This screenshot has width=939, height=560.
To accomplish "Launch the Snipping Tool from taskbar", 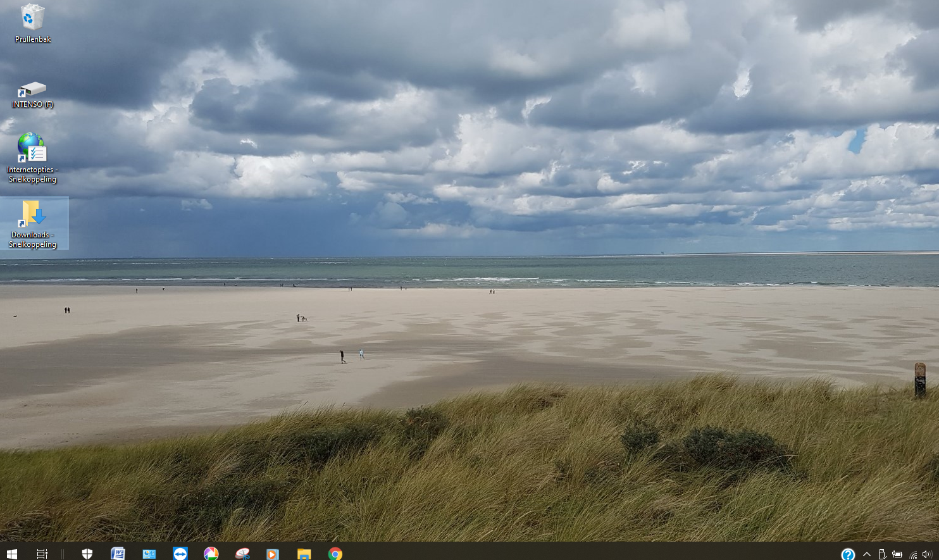I will (x=242, y=554).
